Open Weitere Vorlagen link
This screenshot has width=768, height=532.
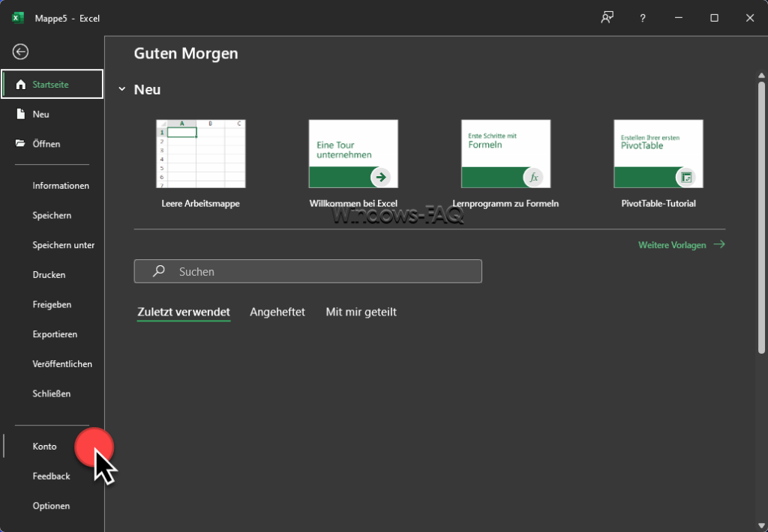[x=672, y=245]
